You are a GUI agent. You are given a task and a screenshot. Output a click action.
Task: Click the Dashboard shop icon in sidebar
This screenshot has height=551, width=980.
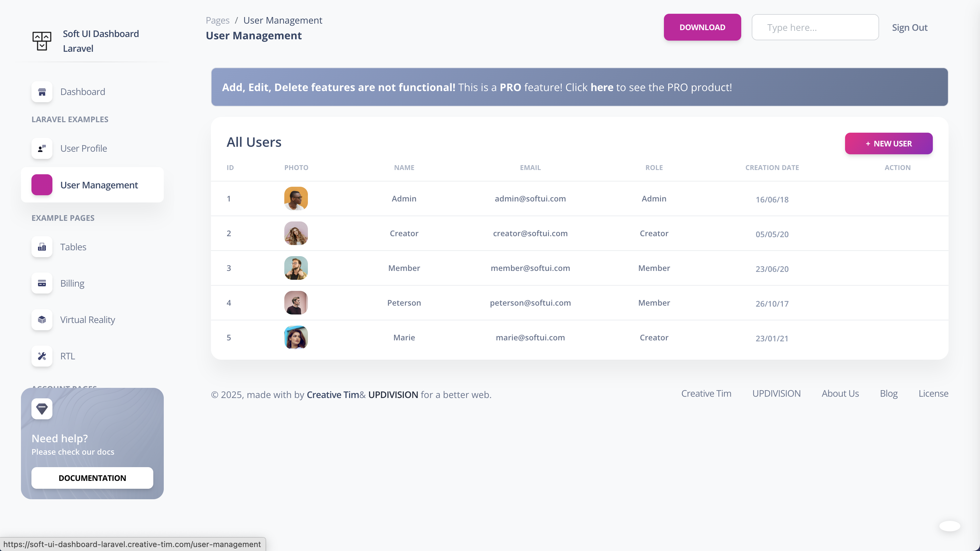pyautogui.click(x=42, y=92)
